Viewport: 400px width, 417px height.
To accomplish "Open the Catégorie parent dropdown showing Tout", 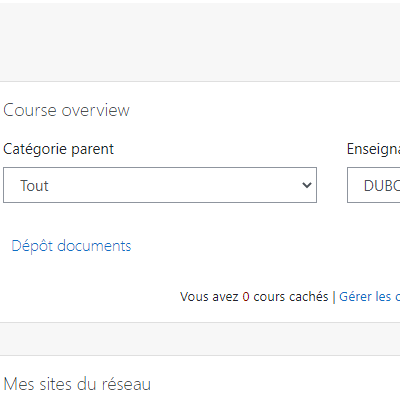I will [x=160, y=185].
